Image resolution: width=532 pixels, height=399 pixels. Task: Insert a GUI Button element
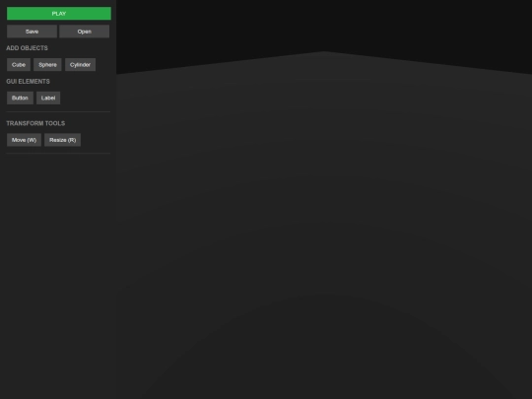(x=20, y=98)
